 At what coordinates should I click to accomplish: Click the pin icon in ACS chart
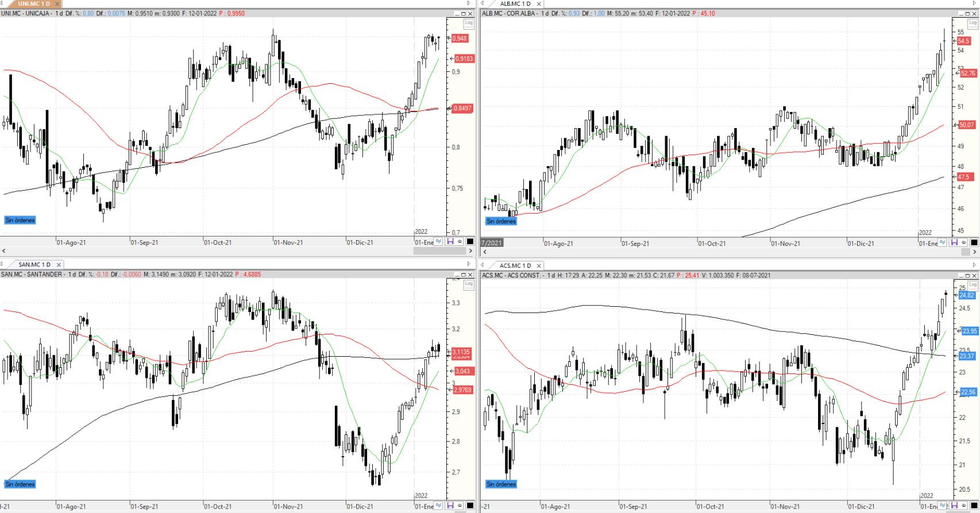point(964,506)
